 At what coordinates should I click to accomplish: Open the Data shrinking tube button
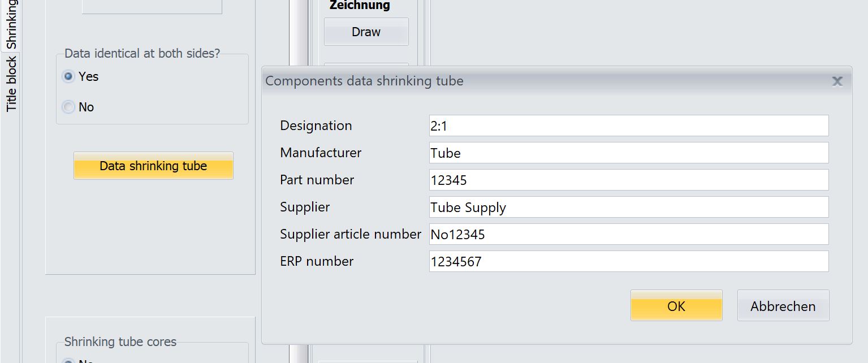(x=153, y=166)
